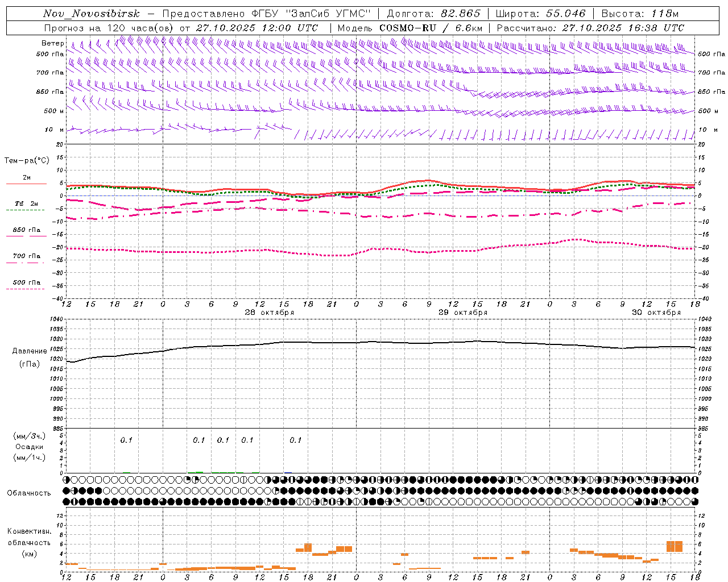The height and width of the screenshot is (582, 728).
Task: Select the text 'Предоставлено ФГБУ "ЗапСиб УГМС"'
Action: [x=267, y=14]
